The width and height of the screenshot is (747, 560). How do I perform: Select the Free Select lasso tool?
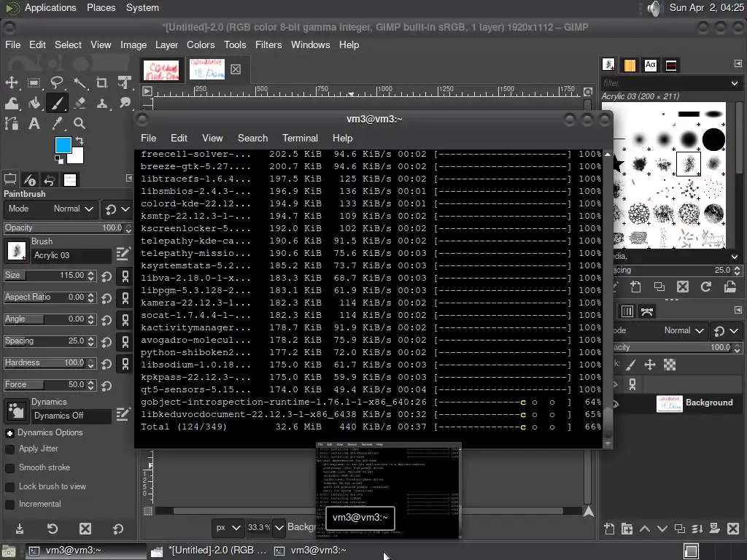coord(57,82)
